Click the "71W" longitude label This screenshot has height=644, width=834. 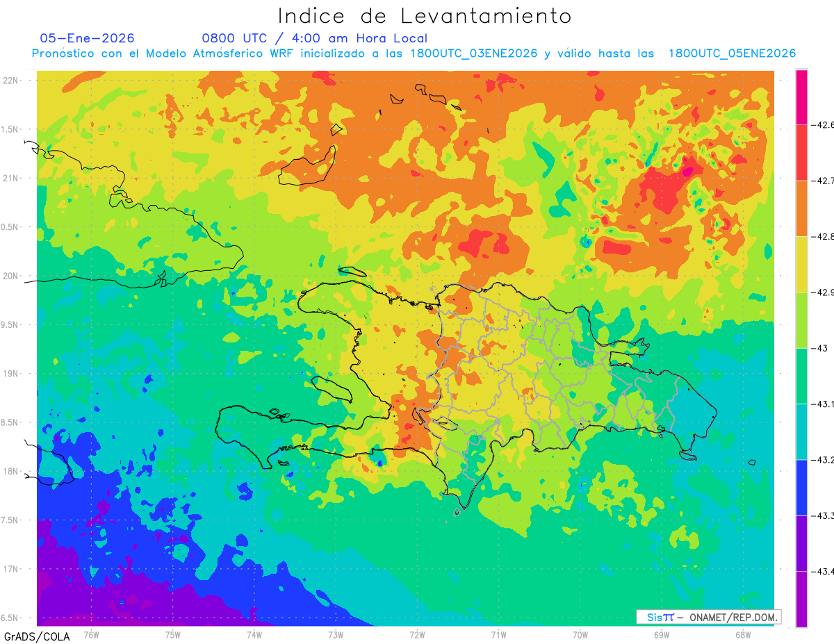coord(498,634)
